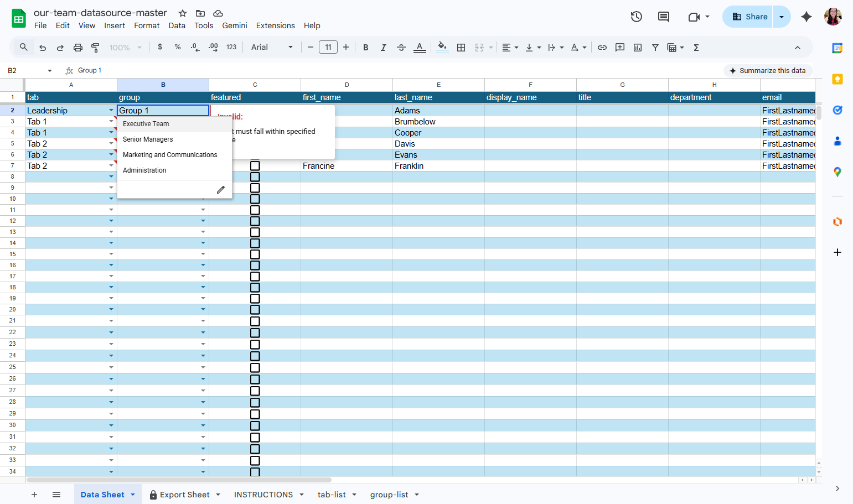The image size is (853, 504).
Task: Open version history clock icon
Action: [x=637, y=17]
